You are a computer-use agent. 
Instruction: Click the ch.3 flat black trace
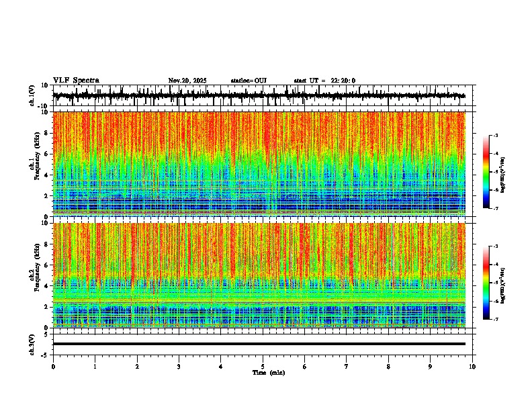(x=259, y=344)
